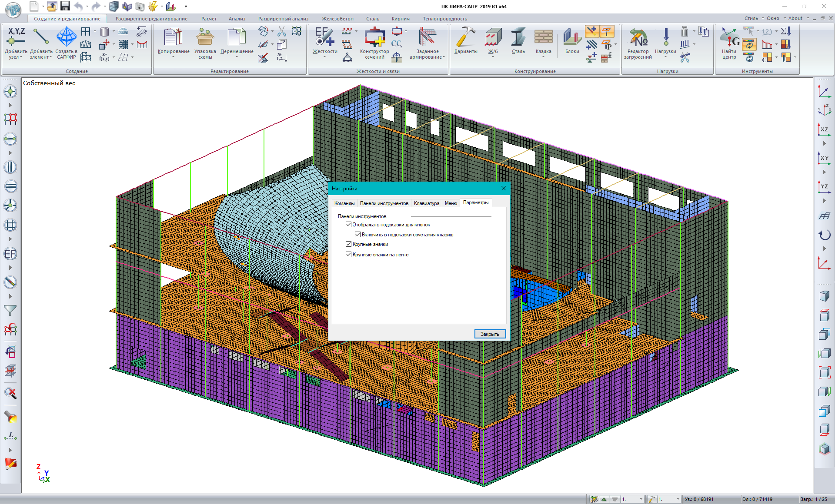The width and height of the screenshot is (835, 504).
Task: Open the cross-section constructor tool
Action: point(374,38)
